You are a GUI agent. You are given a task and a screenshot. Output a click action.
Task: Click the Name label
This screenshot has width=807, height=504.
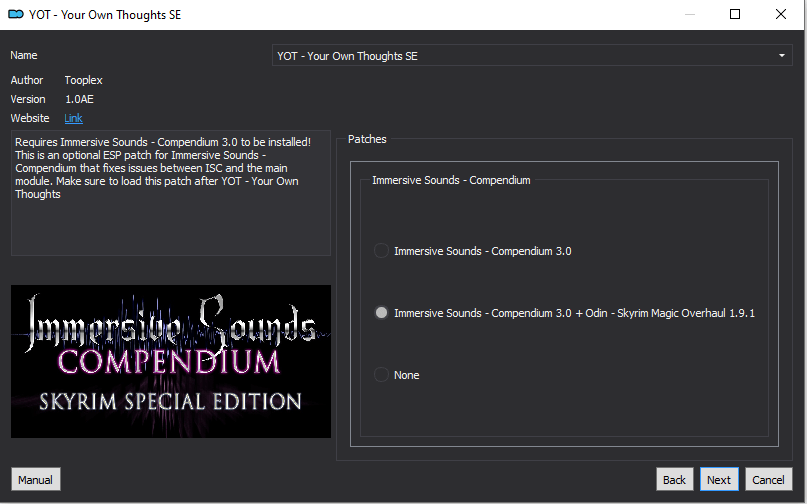24,55
